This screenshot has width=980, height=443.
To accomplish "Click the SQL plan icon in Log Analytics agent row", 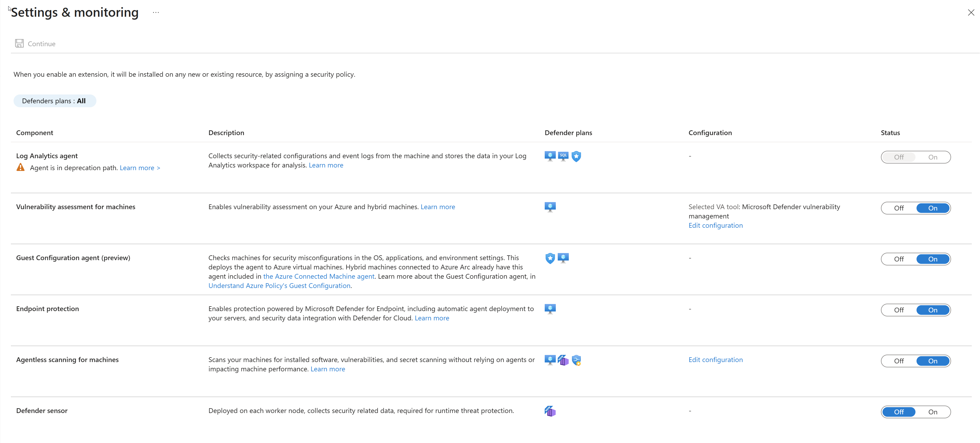I will [x=563, y=156].
